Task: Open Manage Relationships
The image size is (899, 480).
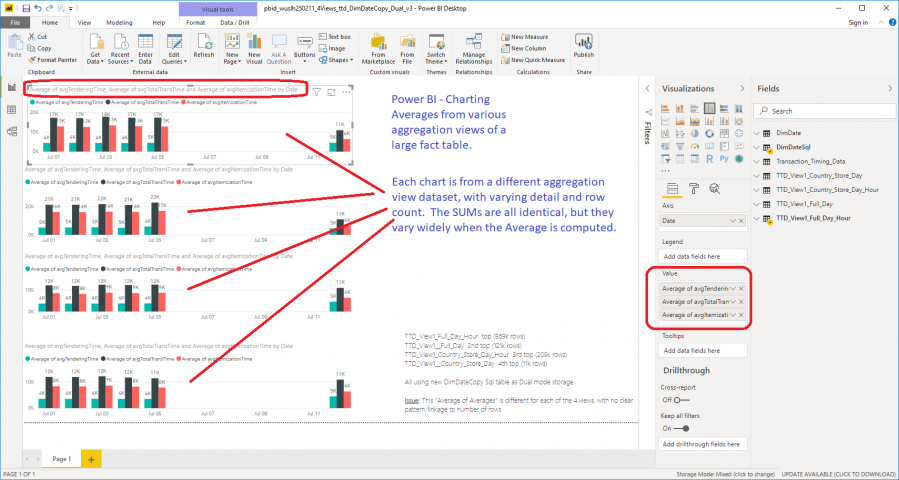Action: tap(474, 49)
